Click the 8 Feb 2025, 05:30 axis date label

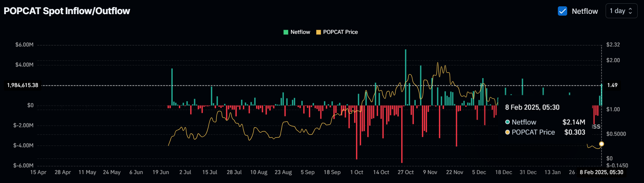click(x=601, y=172)
